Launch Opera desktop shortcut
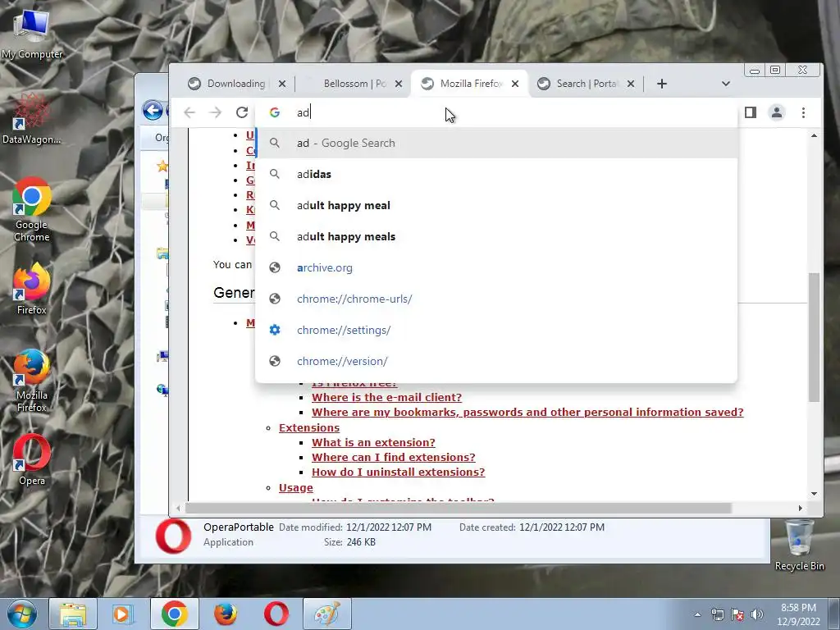Image resolution: width=840 pixels, height=630 pixels. 32,459
